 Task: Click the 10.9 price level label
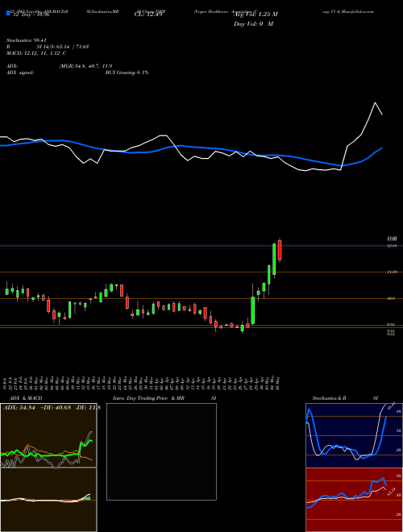pos(390,298)
